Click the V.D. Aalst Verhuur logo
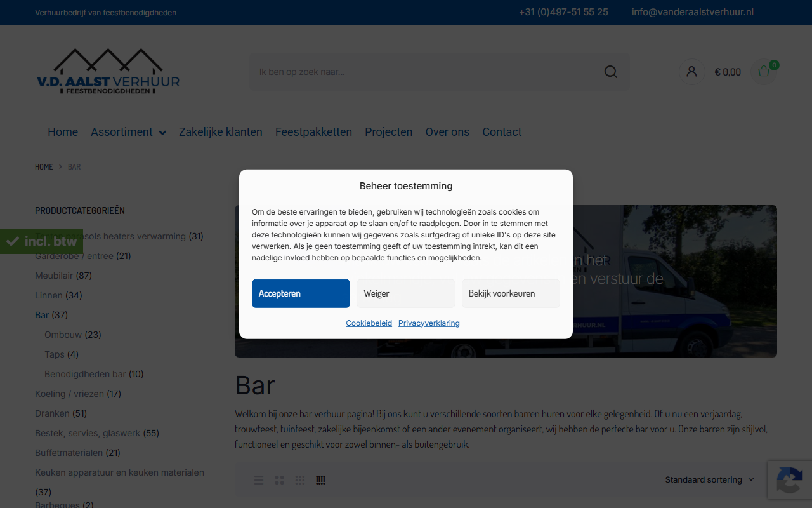This screenshot has height=508, width=812. coord(108,72)
